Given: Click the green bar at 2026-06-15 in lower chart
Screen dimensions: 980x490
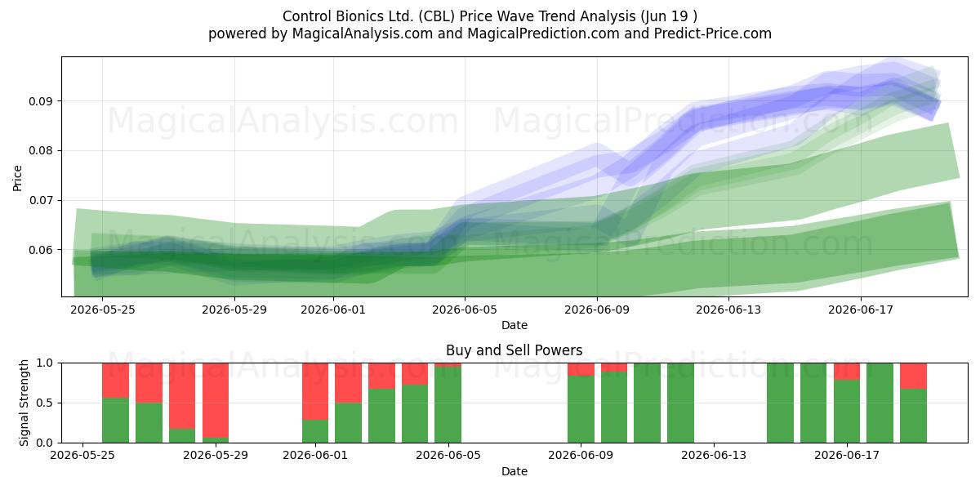Looking at the screenshot, I should 780,403.
